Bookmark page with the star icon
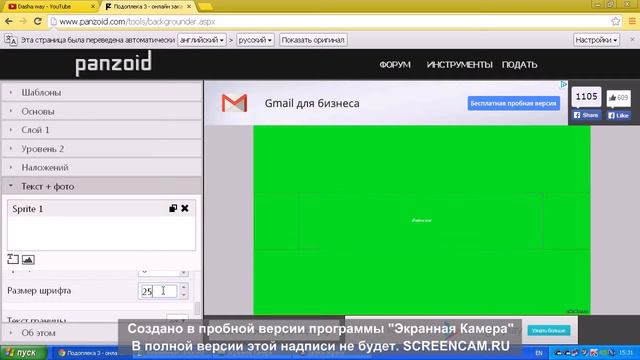 pos(616,21)
